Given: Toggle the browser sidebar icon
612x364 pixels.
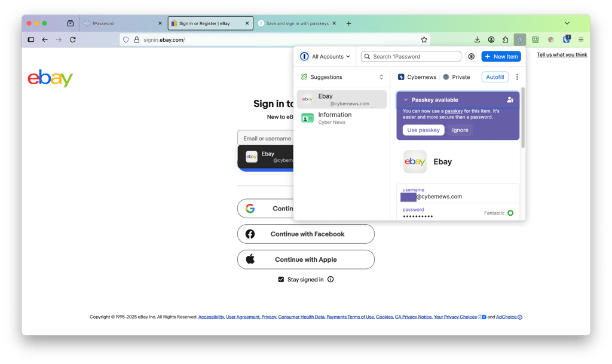Looking at the screenshot, I should click(x=31, y=39).
